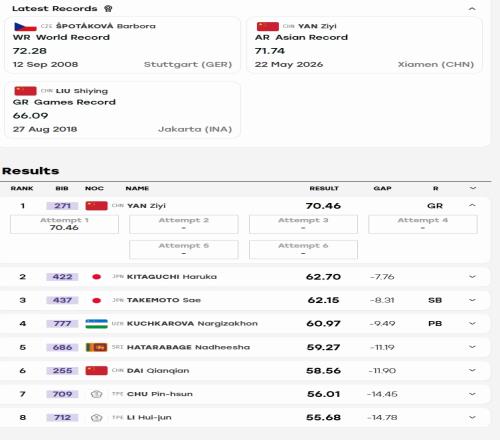Viewport: 500px width, 440px height.
Task: Click the Uzbekistan flag icon in rank 4
Action: click(x=96, y=324)
